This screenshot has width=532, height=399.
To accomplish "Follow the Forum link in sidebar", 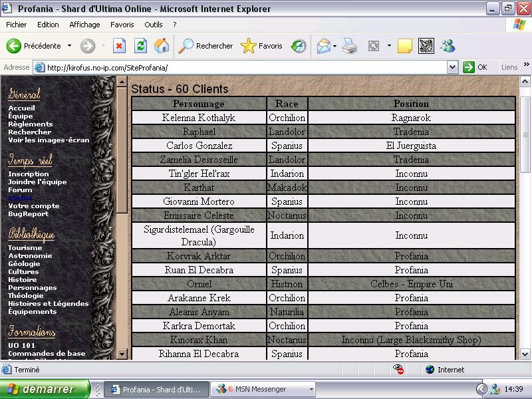I will pos(19,190).
